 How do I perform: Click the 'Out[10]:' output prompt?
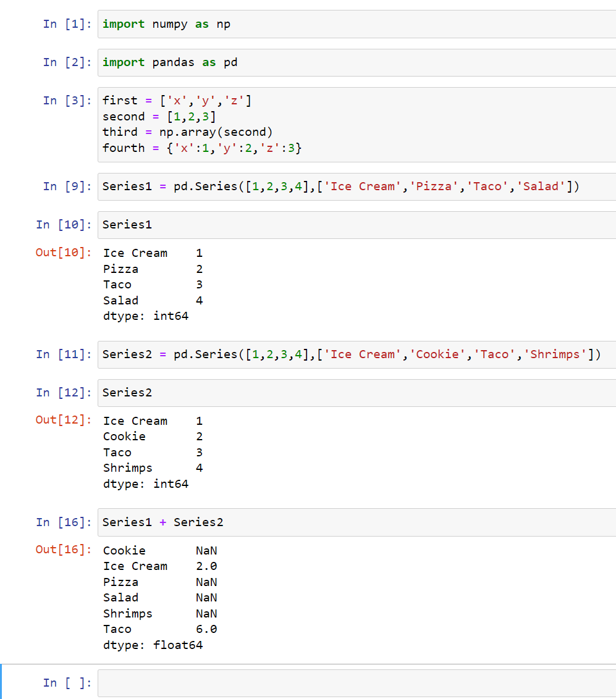[64, 253]
